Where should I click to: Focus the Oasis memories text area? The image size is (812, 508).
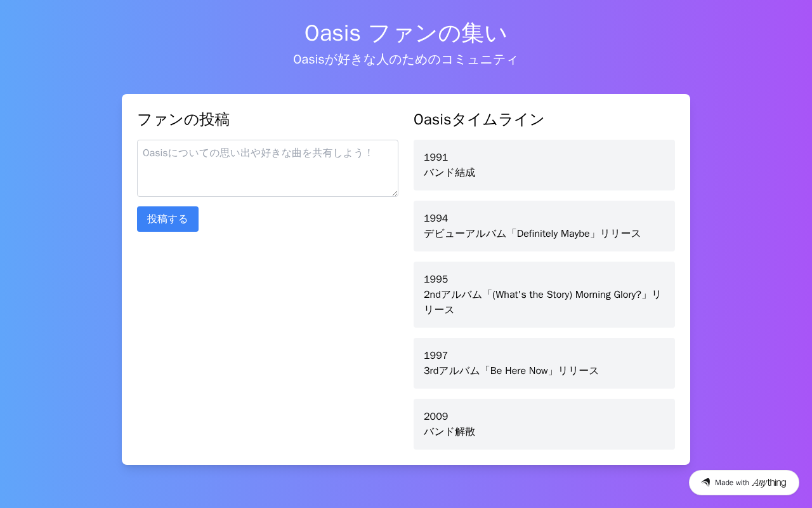(x=267, y=168)
